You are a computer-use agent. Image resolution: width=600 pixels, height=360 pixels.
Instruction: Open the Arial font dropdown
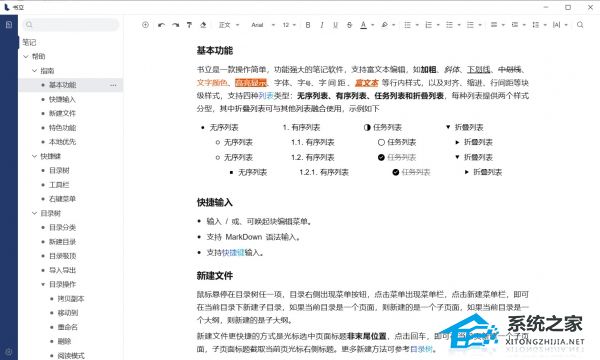(263, 25)
